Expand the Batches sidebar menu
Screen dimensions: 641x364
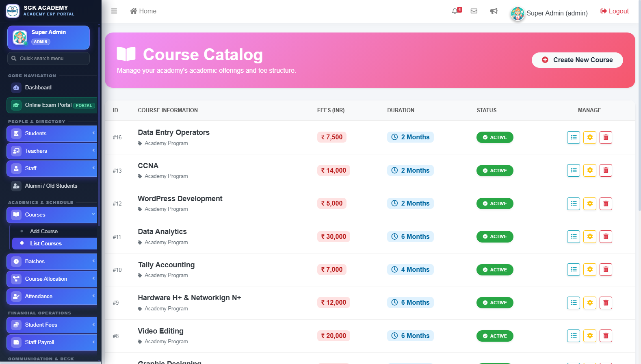click(52, 262)
